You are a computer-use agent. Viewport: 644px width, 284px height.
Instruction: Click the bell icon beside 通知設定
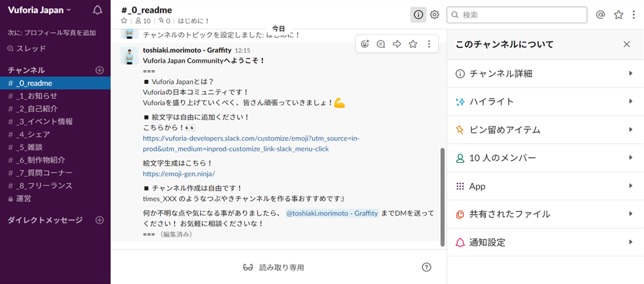pyautogui.click(x=460, y=242)
